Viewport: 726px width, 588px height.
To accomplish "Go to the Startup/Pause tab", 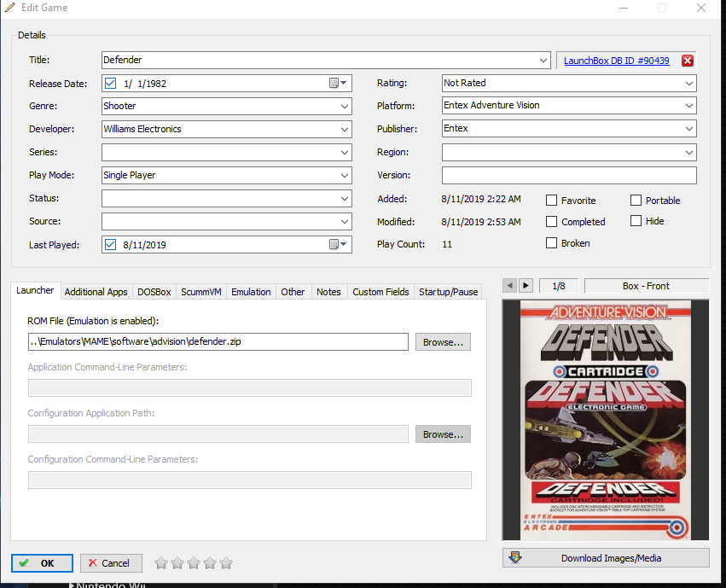I will tap(448, 292).
